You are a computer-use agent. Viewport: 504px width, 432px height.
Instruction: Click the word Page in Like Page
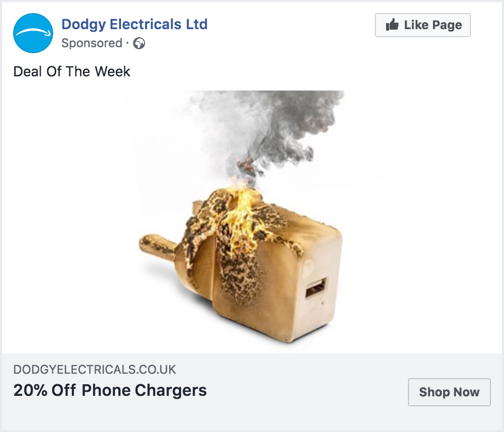click(x=447, y=25)
